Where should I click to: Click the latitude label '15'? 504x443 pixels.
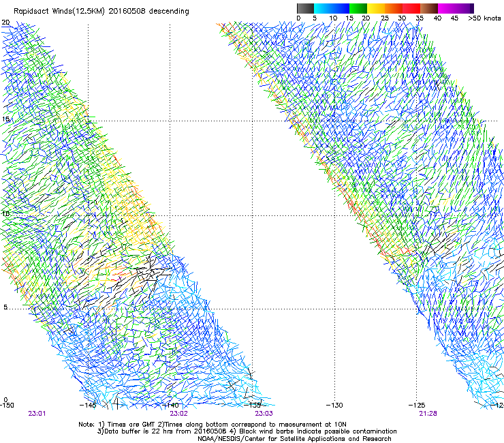click(x=5, y=119)
